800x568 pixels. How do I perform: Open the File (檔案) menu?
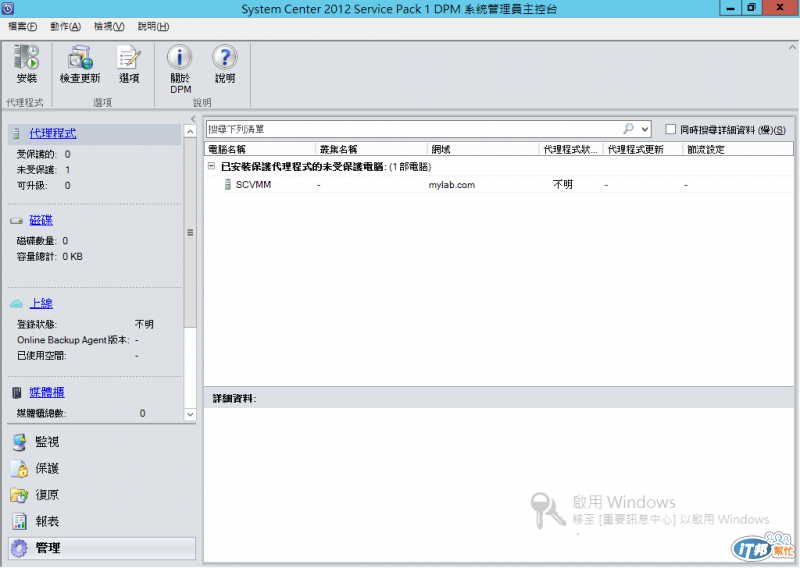[x=22, y=27]
